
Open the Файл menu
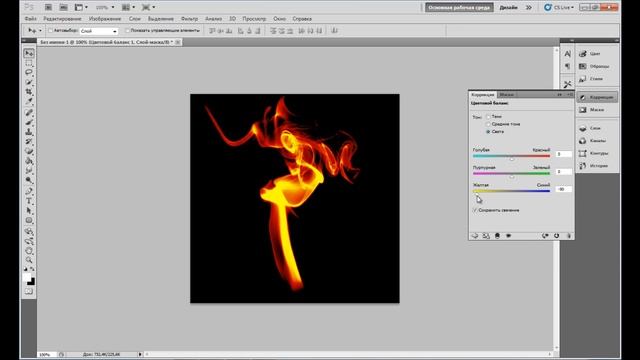point(31,19)
